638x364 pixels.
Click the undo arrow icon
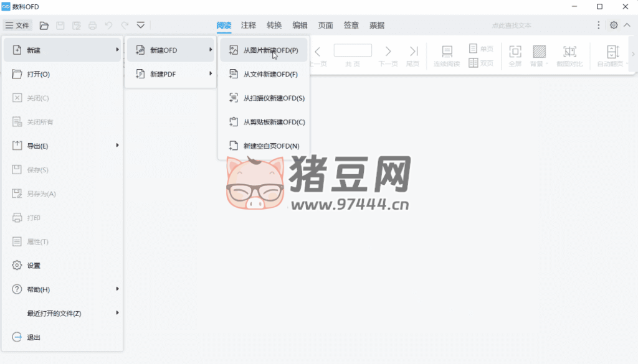coord(108,26)
